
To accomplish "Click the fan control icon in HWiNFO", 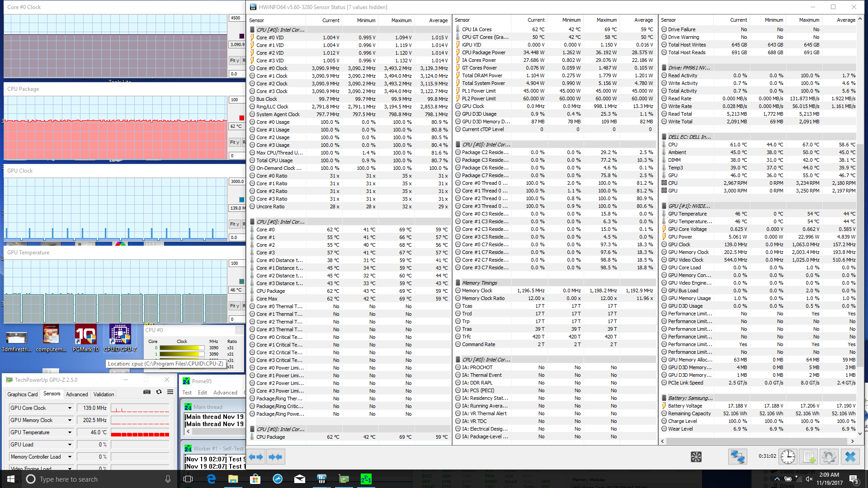I will click(696, 457).
